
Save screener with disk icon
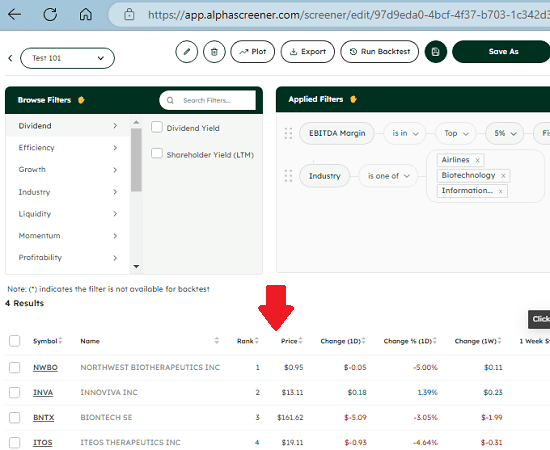coord(436,52)
